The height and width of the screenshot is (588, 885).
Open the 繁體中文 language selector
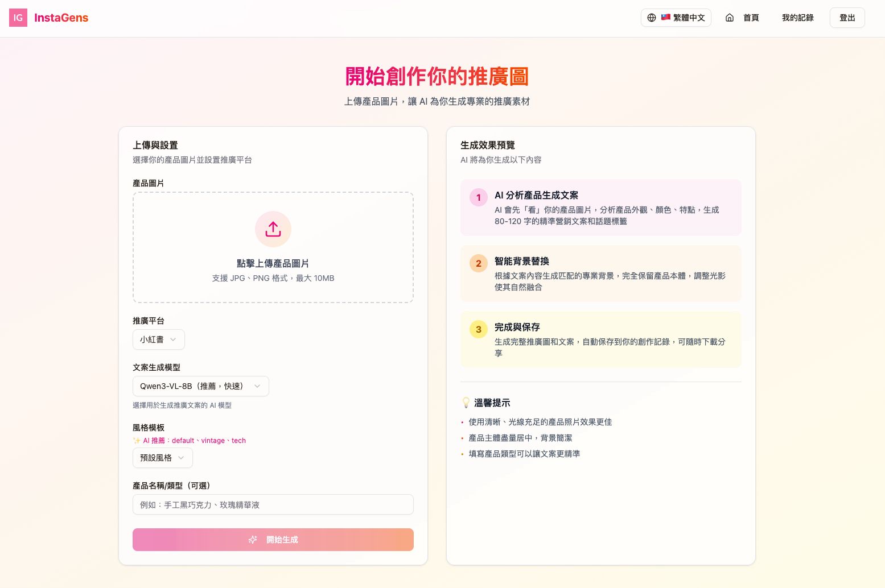pyautogui.click(x=682, y=18)
